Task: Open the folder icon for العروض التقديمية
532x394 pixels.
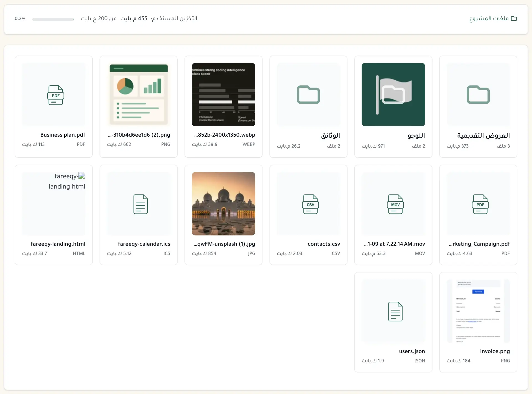Action: point(478,95)
